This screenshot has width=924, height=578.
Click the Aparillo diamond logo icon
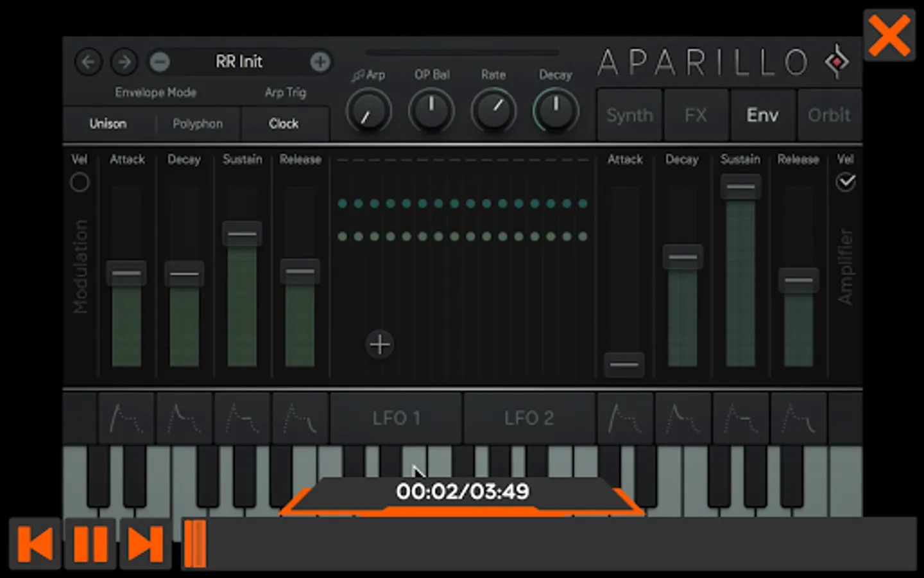837,62
